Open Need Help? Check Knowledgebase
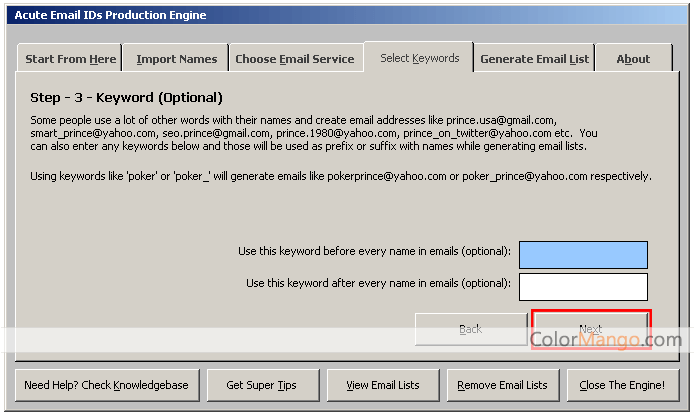Viewport: 694px width, 418px height. (x=108, y=385)
